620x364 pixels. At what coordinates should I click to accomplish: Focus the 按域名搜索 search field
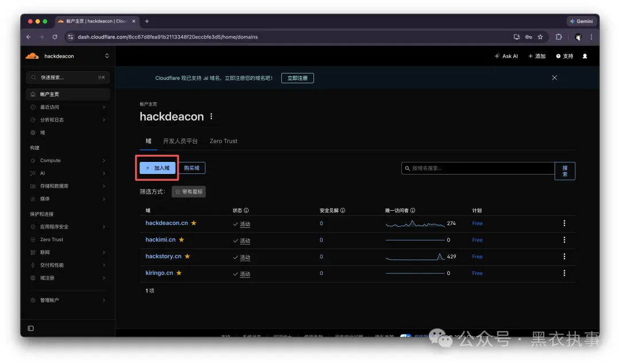pyautogui.click(x=478, y=168)
